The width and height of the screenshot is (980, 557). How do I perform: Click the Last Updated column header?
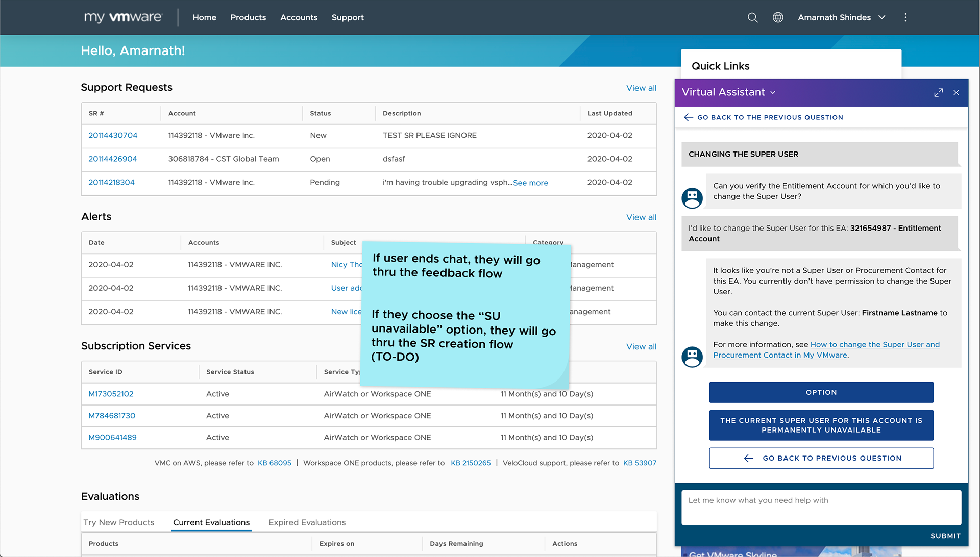(x=609, y=113)
